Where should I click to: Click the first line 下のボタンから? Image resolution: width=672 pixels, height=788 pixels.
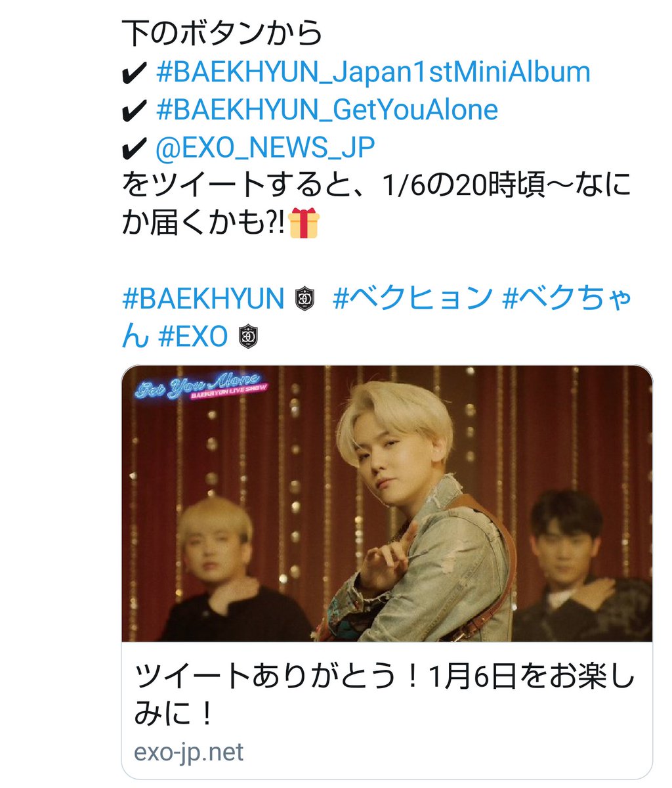click(x=222, y=33)
